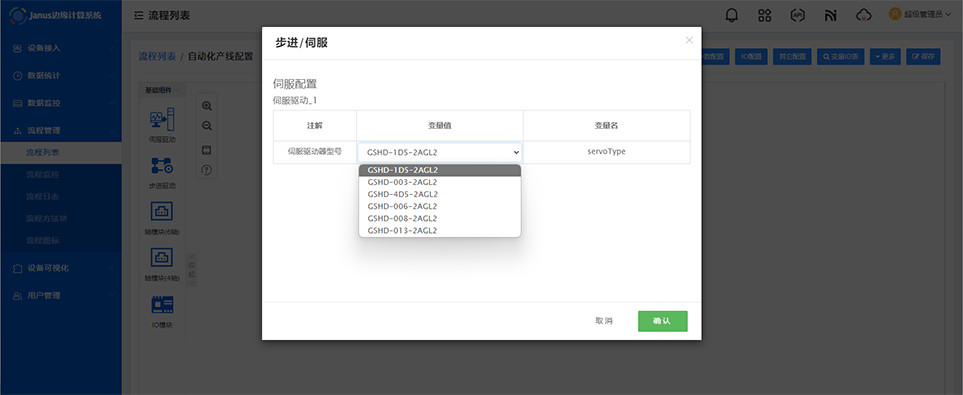
Task: Click the 其它配置 button
Action: click(x=792, y=57)
